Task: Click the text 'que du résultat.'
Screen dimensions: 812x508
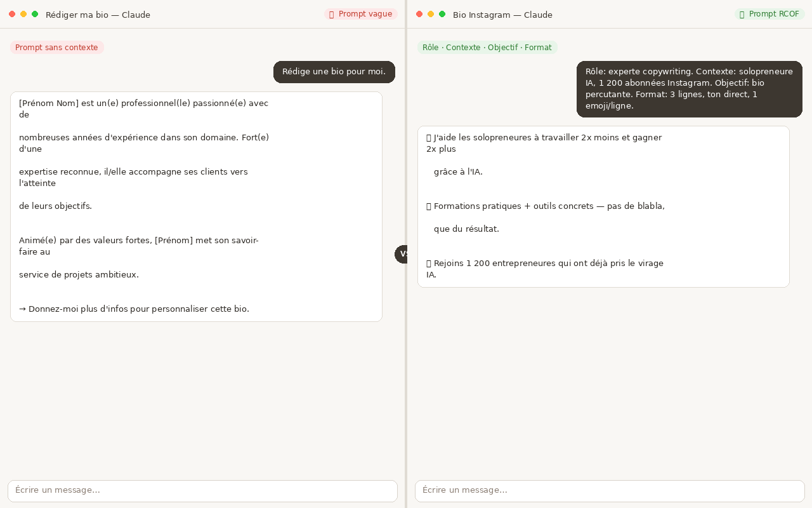Action: point(466,229)
